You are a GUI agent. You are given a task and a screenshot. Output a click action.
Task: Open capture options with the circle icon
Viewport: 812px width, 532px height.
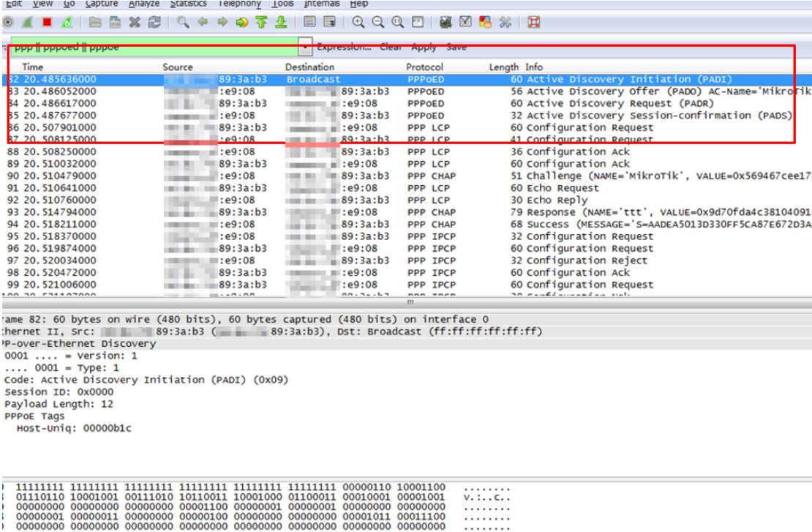(x=8, y=22)
